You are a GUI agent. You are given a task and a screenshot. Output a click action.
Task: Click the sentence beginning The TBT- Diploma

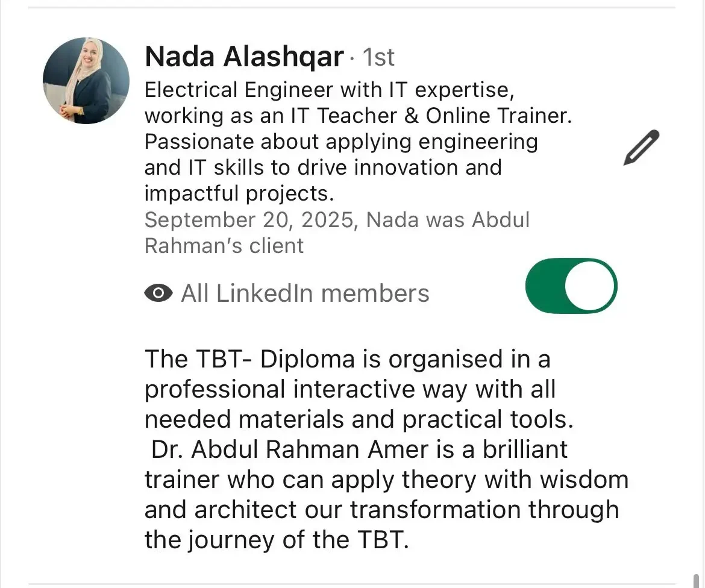347,360
